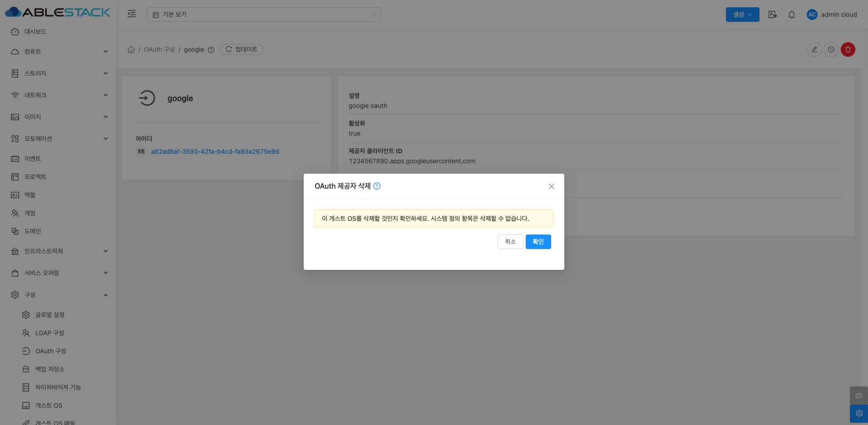Open 하이퍼바이저 기능 in the sidebar
Viewport: 868px width, 425px height.
click(58, 387)
